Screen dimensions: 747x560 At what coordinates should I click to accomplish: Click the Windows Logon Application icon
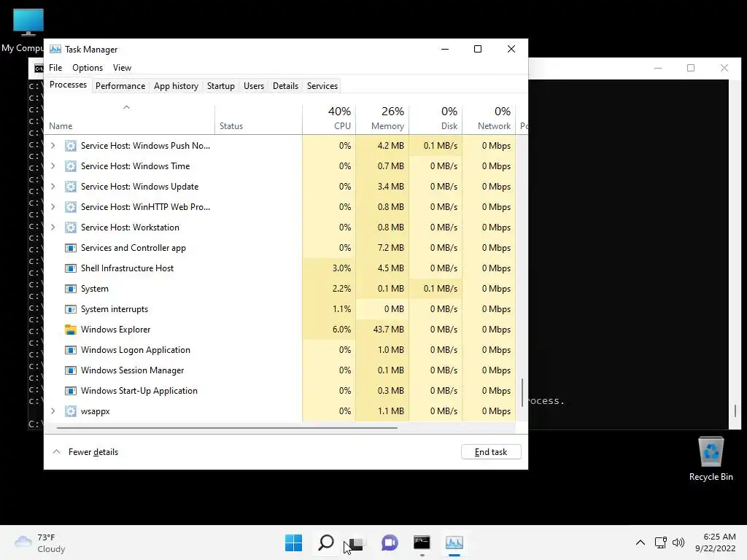point(71,350)
